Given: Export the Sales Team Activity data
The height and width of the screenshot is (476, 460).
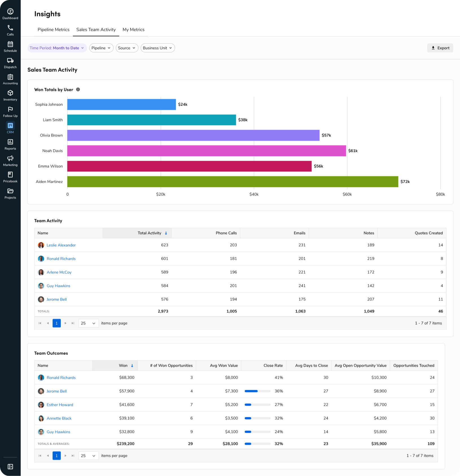Looking at the screenshot, I should (x=440, y=48).
